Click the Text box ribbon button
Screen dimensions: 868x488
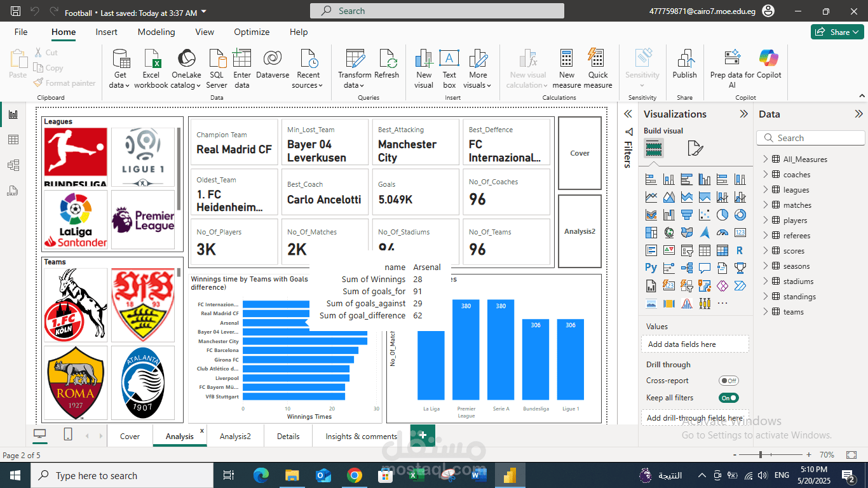[x=449, y=69]
